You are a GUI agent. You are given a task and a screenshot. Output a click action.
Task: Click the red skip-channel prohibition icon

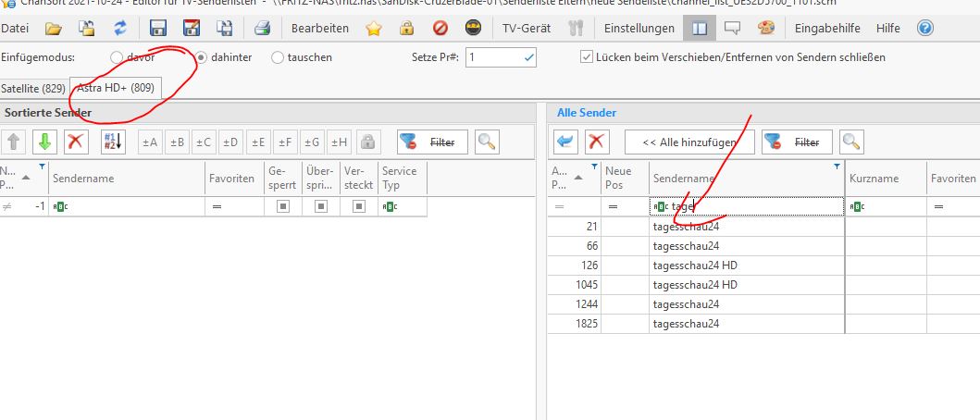pyautogui.click(x=440, y=28)
